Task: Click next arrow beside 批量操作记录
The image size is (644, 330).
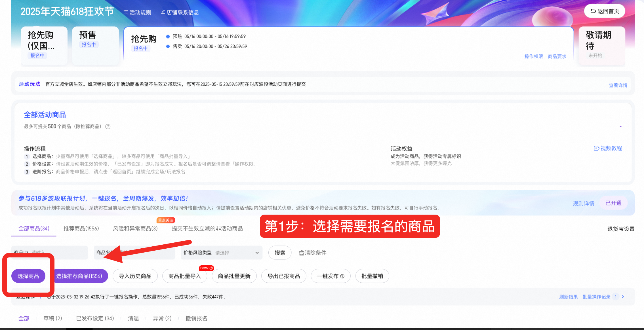Action: (x=623, y=297)
